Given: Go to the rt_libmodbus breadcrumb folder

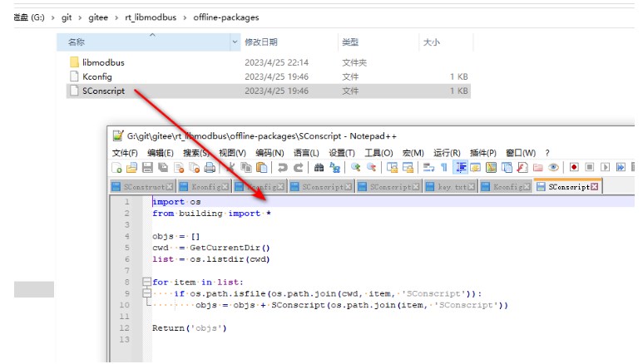Looking at the screenshot, I should click(151, 17).
